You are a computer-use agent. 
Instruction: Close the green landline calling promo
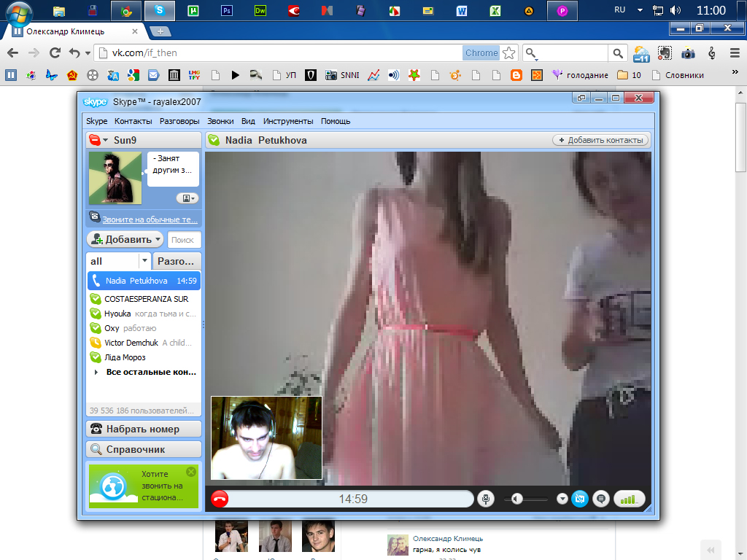pos(191,472)
